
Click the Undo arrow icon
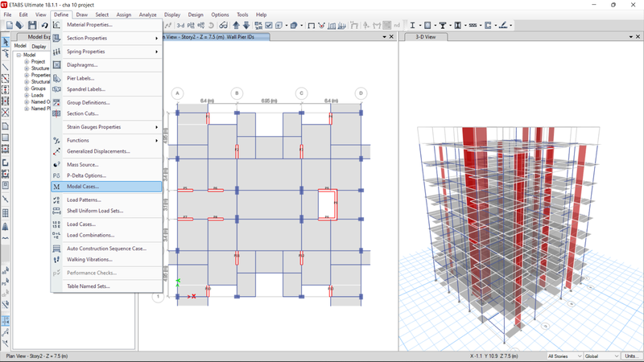point(44,26)
